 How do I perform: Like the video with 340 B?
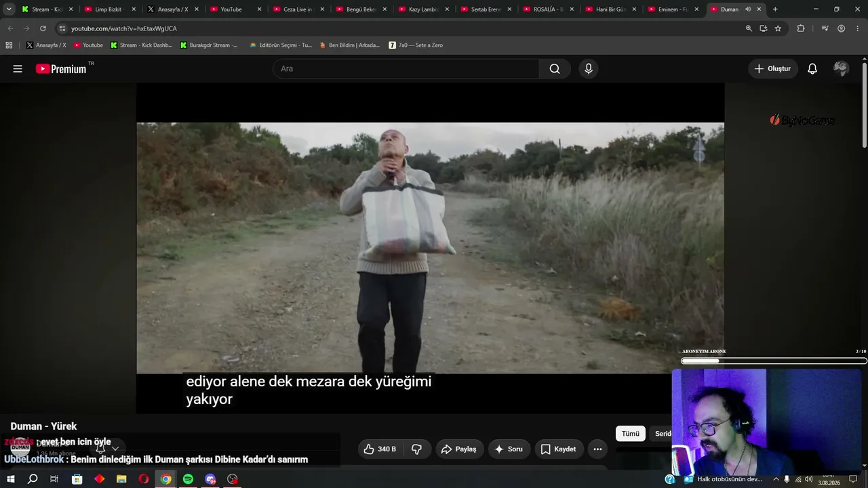(380, 449)
